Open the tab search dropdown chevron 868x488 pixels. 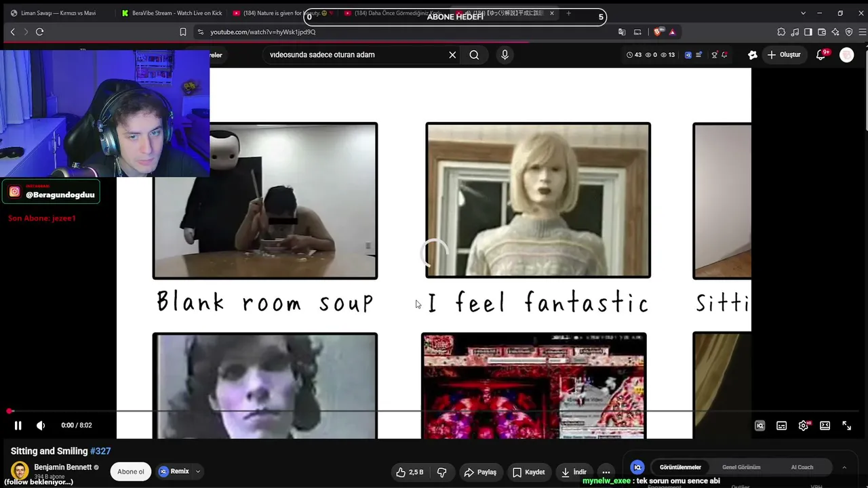(803, 13)
